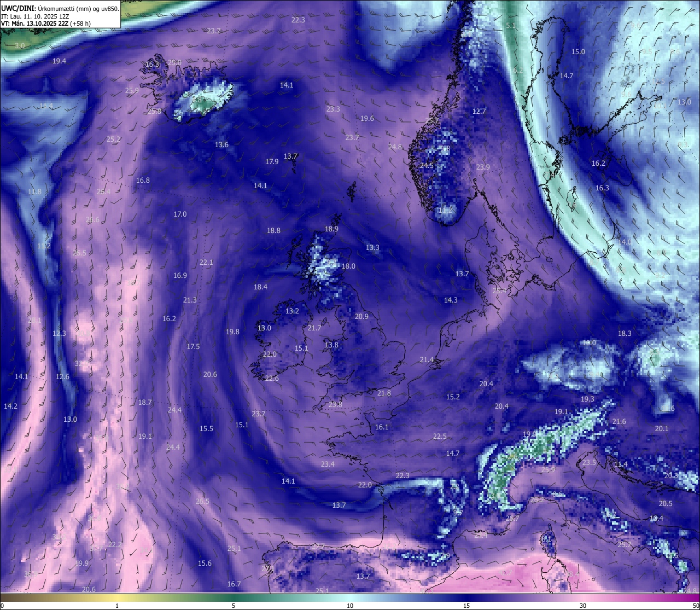Click the color scale tick label '1'
The width and height of the screenshot is (700, 610).
click(x=117, y=605)
